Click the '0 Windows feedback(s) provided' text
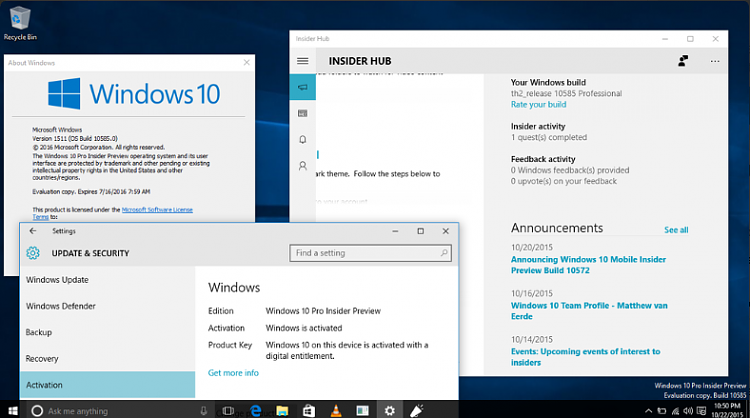750x418 pixels. click(x=570, y=170)
